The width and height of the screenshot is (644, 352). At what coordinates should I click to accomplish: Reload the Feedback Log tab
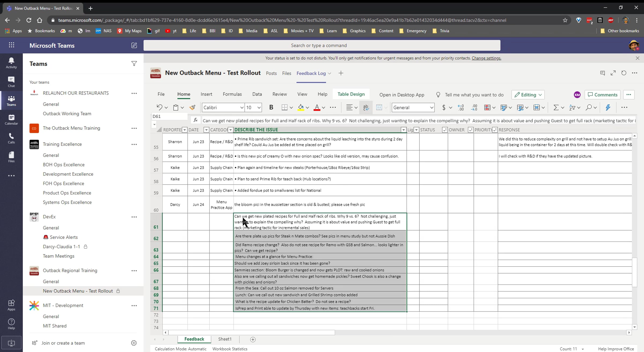[624, 73]
